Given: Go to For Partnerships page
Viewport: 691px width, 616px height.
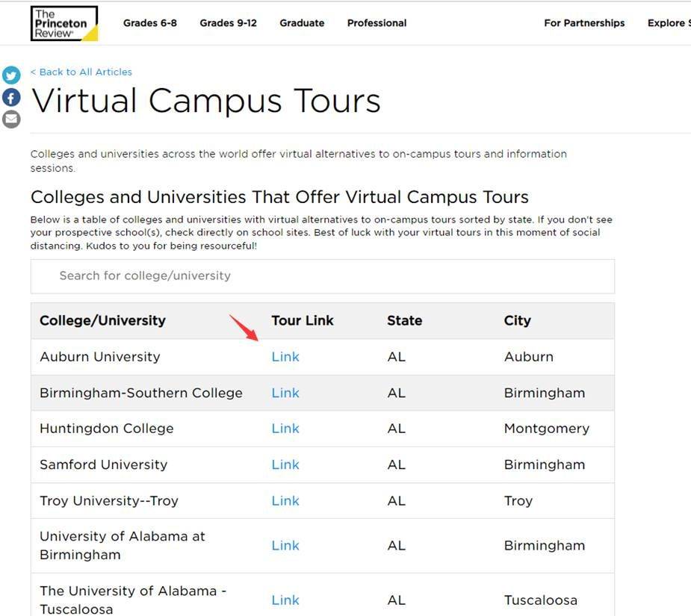Looking at the screenshot, I should (x=584, y=23).
